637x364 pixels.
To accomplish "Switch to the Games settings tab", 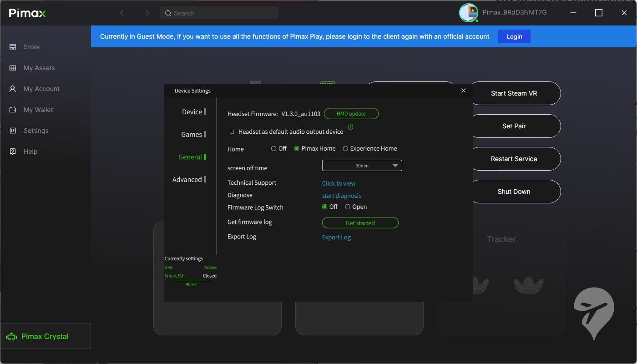I will pyautogui.click(x=192, y=134).
